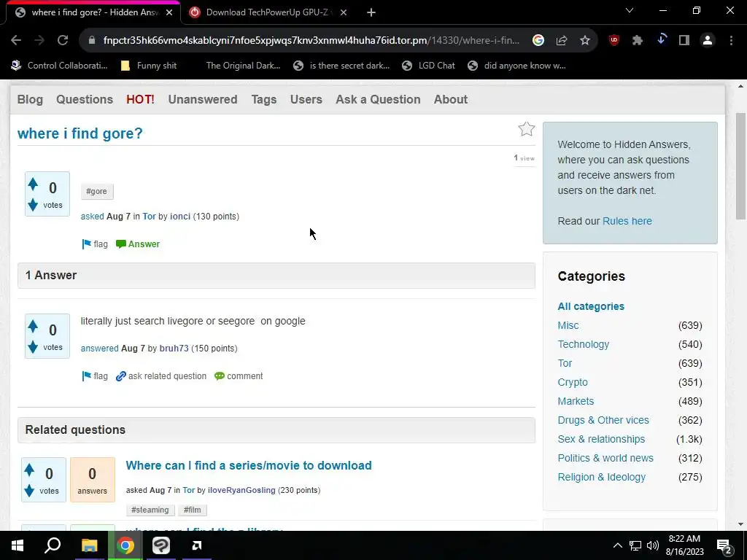
Task: Share this page via the share icon
Action: 562,41
